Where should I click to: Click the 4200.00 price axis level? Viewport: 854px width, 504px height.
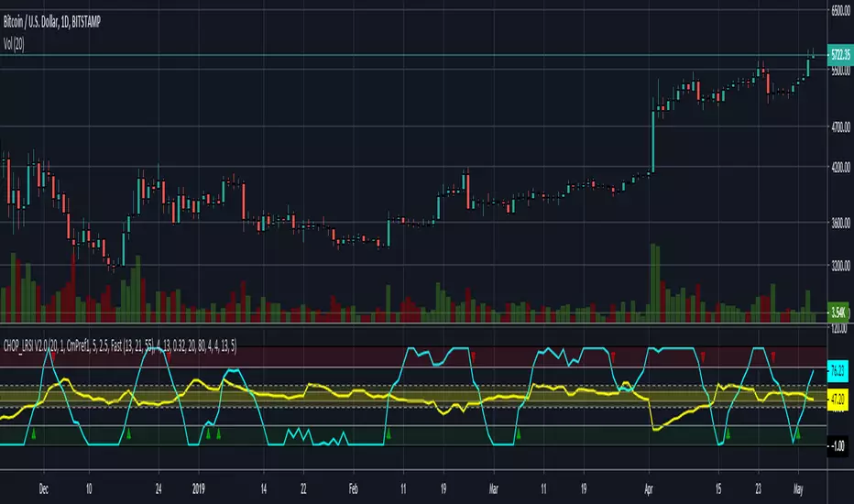[840, 168]
